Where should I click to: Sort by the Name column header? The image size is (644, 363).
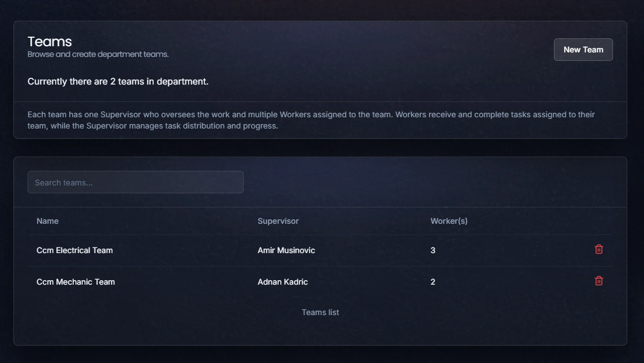point(48,221)
